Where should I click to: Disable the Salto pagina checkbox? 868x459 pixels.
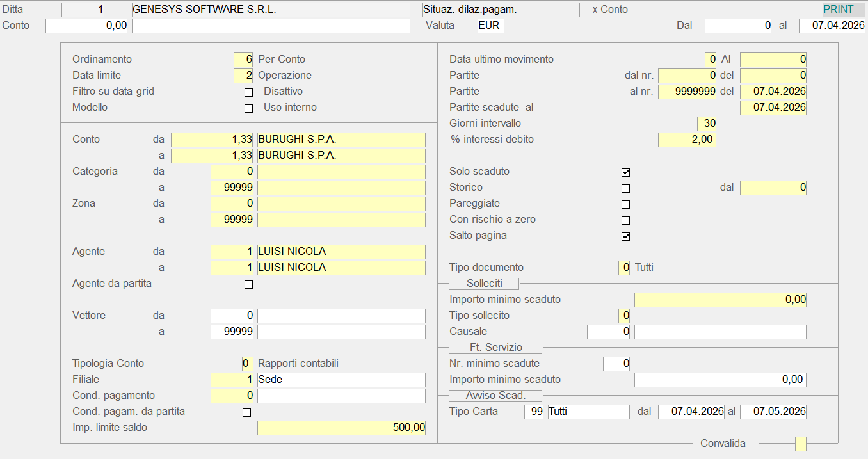coord(625,236)
